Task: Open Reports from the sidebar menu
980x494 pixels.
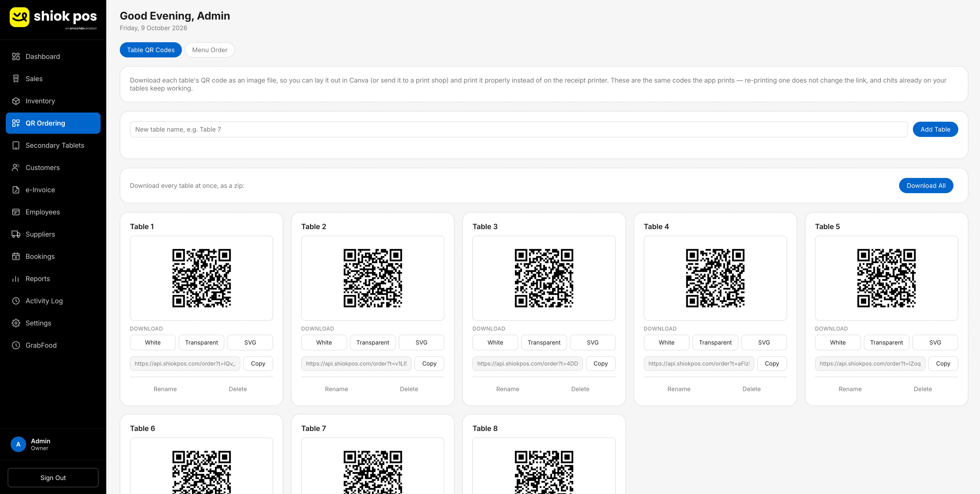Action: [53, 279]
